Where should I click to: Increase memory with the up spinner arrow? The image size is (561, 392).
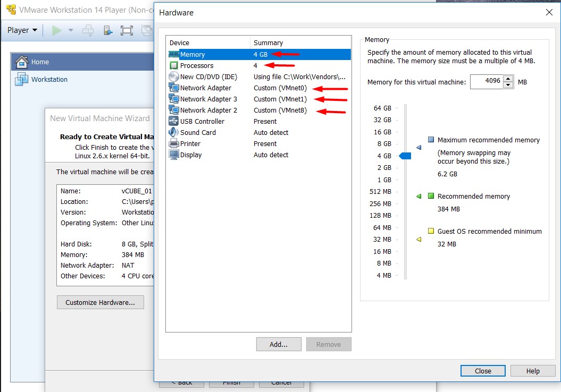pyautogui.click(x=508, y=79)
